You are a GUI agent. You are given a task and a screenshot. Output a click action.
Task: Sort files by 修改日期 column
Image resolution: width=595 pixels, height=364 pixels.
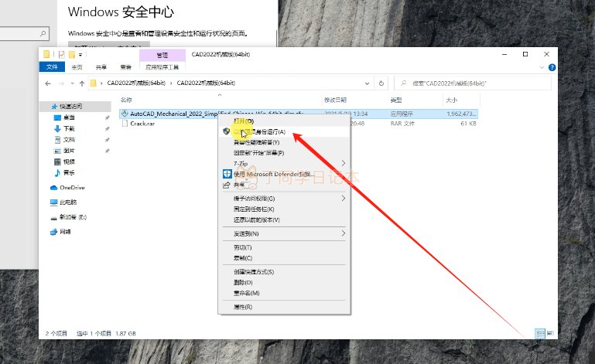pyautogui.click(x=335, y=100)
